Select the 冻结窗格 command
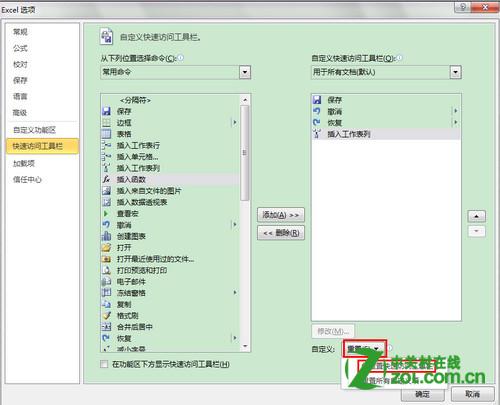The width and height of the screenshot is (500, 405). click(x=170, y=293)
